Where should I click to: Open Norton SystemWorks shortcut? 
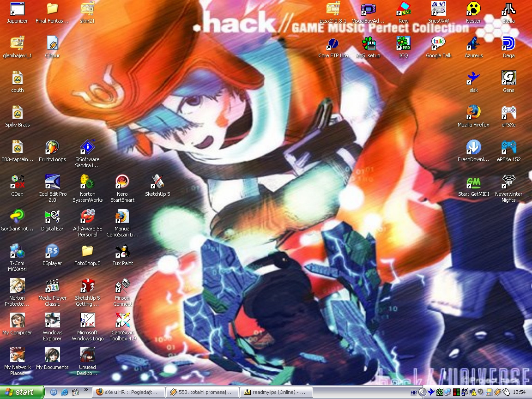point(87,188)
